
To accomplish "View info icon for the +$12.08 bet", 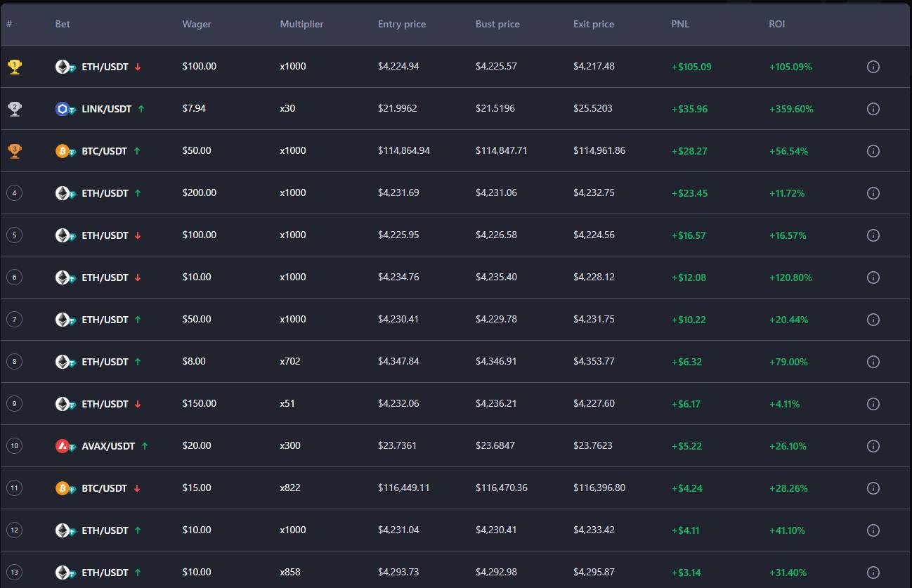I will 873,277.
